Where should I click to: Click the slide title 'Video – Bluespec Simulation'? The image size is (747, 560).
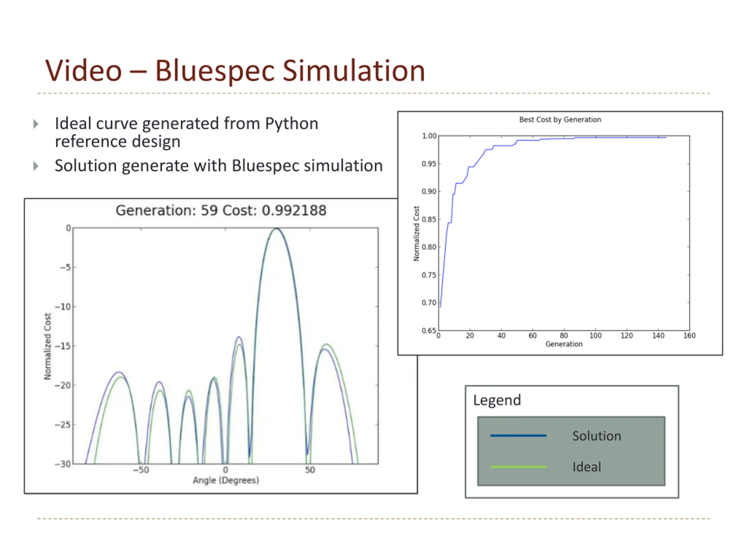[235, 71]
